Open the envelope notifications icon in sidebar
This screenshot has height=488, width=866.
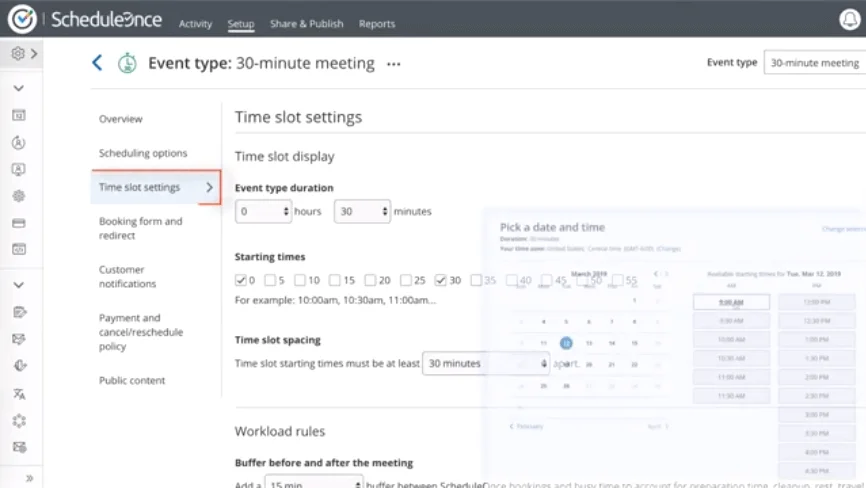tap(19, 339)
